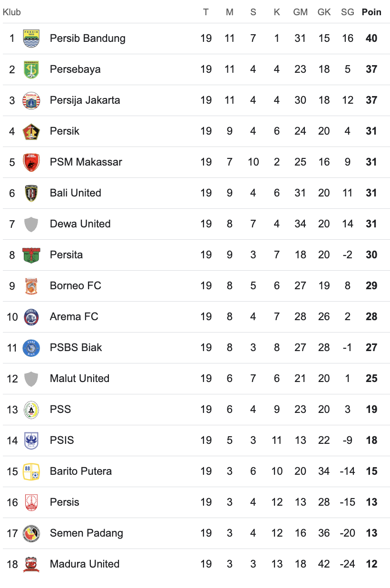Click the Poin column header
This screenshot has height=588, width=390.
pos(371,12)
